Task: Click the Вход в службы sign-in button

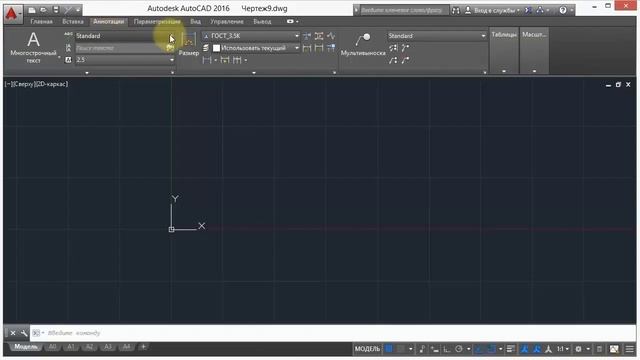Action: click(x=492, y=10)
